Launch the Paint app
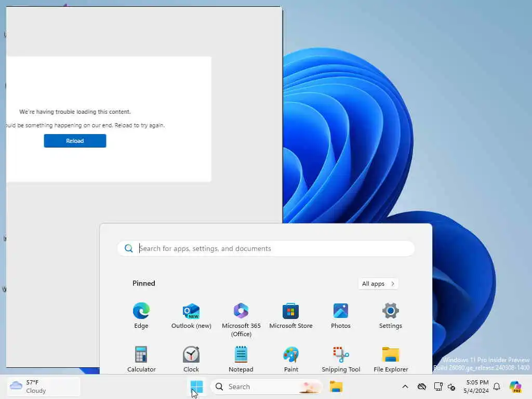The width and height of the screenshot is (532, 399). (x=291, y=360)
